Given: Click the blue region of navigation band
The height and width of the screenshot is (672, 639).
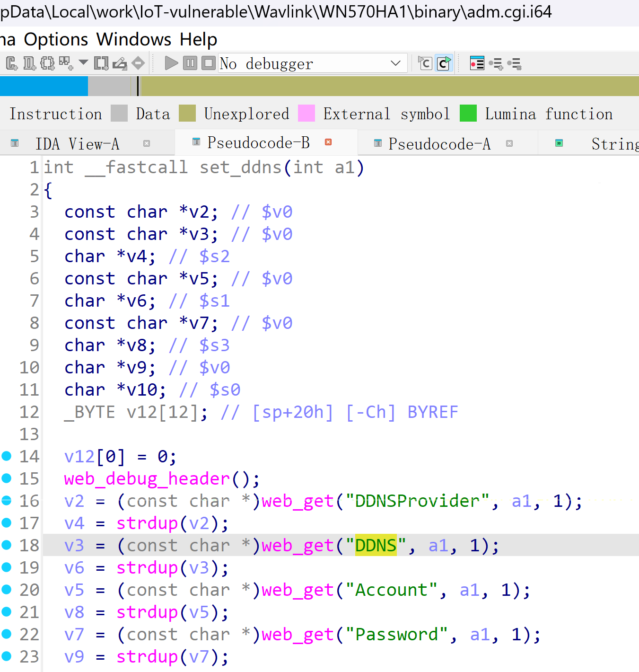Looking at the screenshot, I should tap(44, 86).
